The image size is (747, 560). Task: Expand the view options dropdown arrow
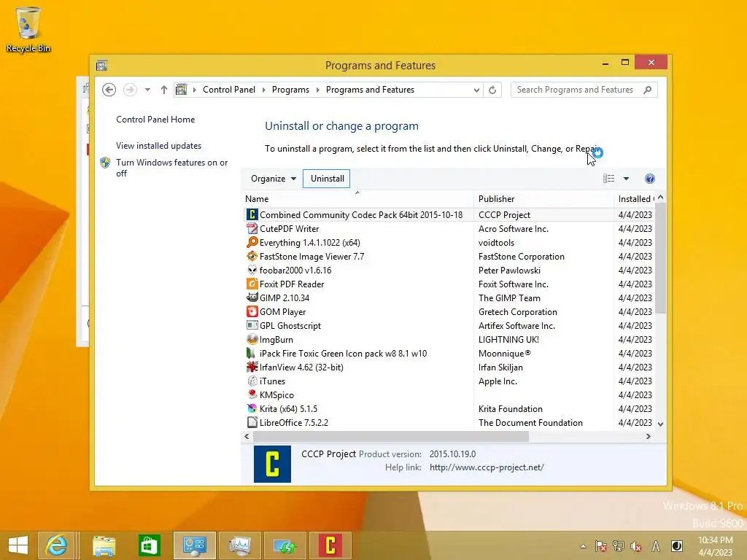[x=626, y=179]
